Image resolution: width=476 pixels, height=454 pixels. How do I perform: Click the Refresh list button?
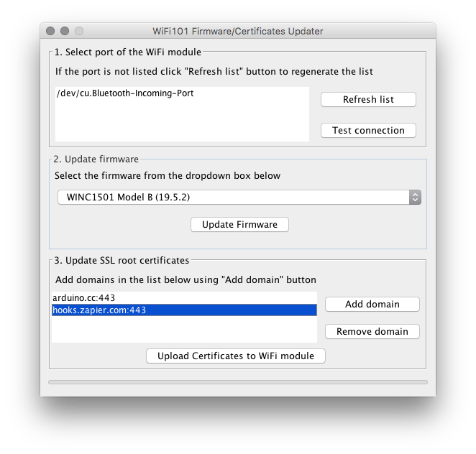368,99
